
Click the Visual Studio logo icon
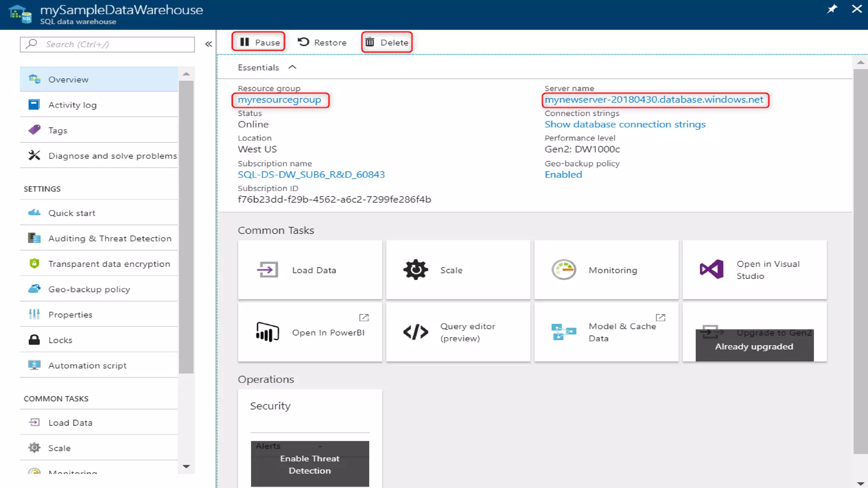pos(712,269)
